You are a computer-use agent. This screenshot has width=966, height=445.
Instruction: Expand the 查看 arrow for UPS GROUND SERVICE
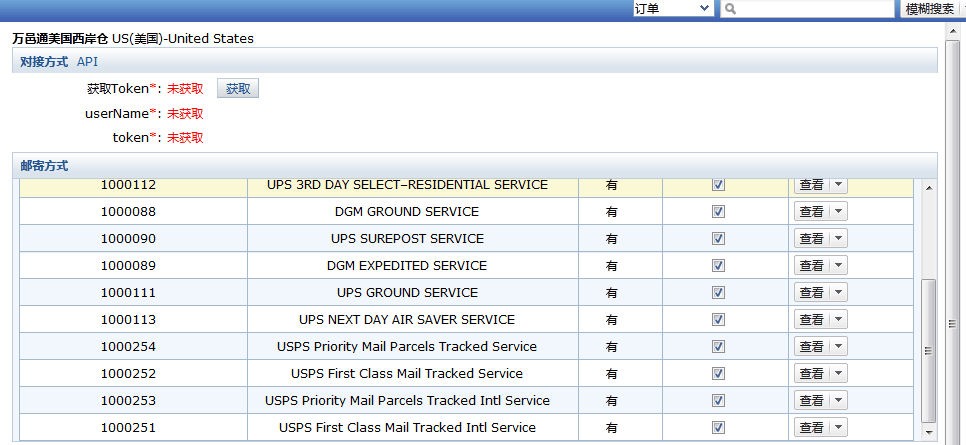(838, 293)
